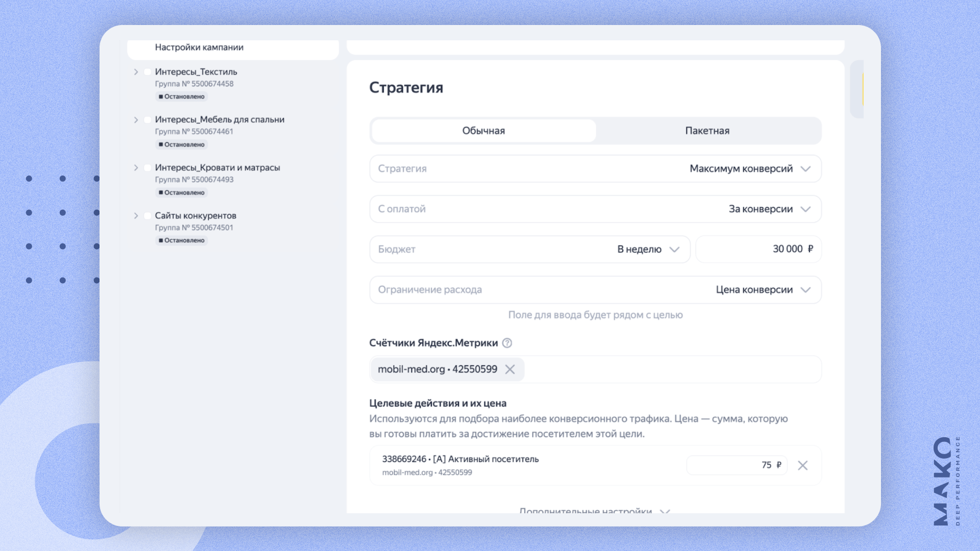This screenshot has height=551, width=980.
Task: Expand the Интересы_Кровати и матрасы group chevron
Action: coord(136,168)
